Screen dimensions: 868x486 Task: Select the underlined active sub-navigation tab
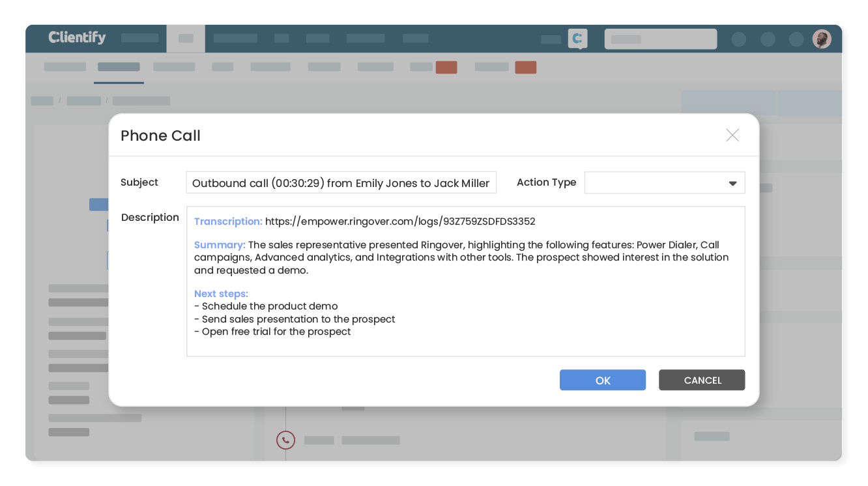[x=119, y=67]
